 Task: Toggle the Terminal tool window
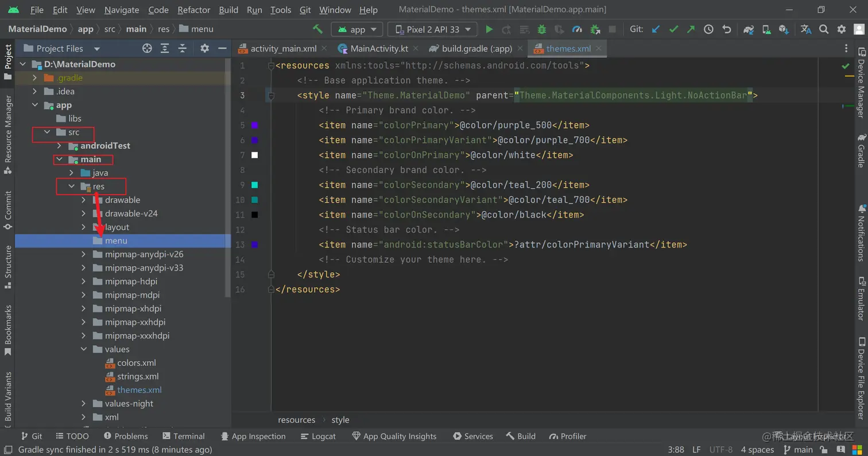[184, 436]
